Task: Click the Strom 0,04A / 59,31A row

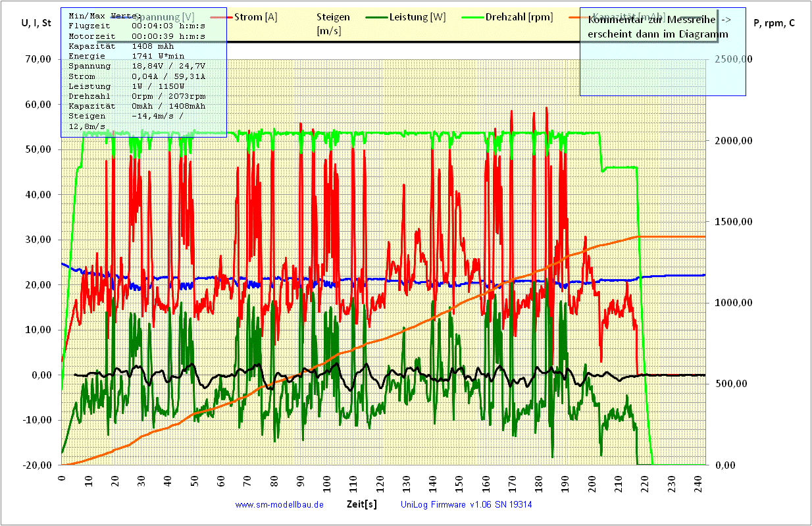Action: [137, 76]
